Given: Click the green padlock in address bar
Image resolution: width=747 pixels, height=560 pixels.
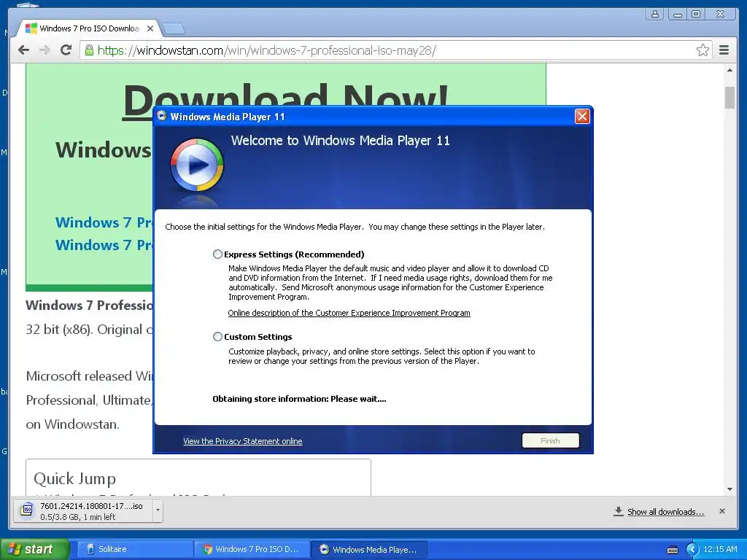Looking at the screenshot, I should point(89,50).
